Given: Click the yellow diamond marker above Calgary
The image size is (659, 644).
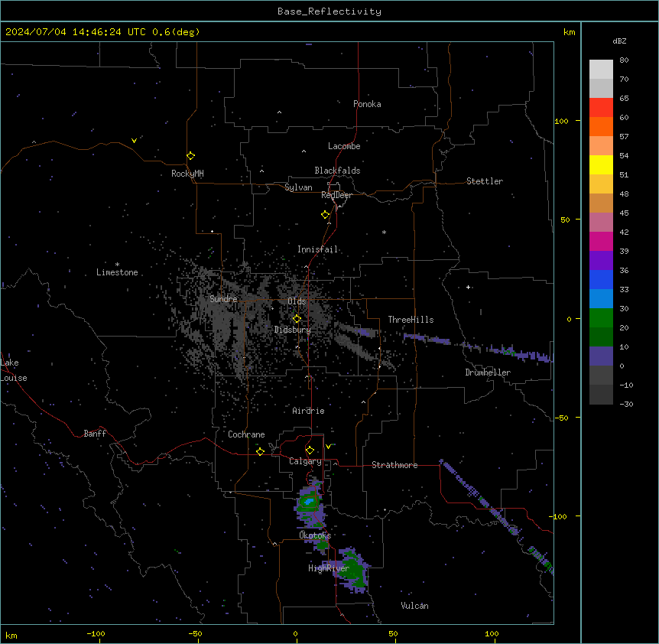Looking at the screenshot, I should point(310,450).
